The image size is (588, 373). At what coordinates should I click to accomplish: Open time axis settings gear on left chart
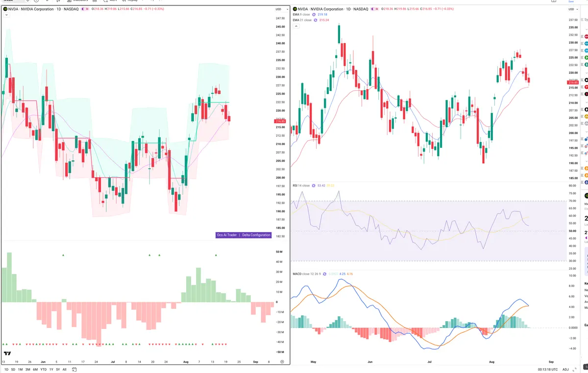(282, 361)
